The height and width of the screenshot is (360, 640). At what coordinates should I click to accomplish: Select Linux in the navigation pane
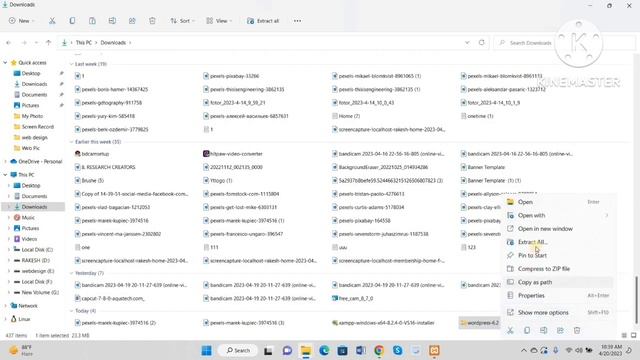click(x=24, y=319)
